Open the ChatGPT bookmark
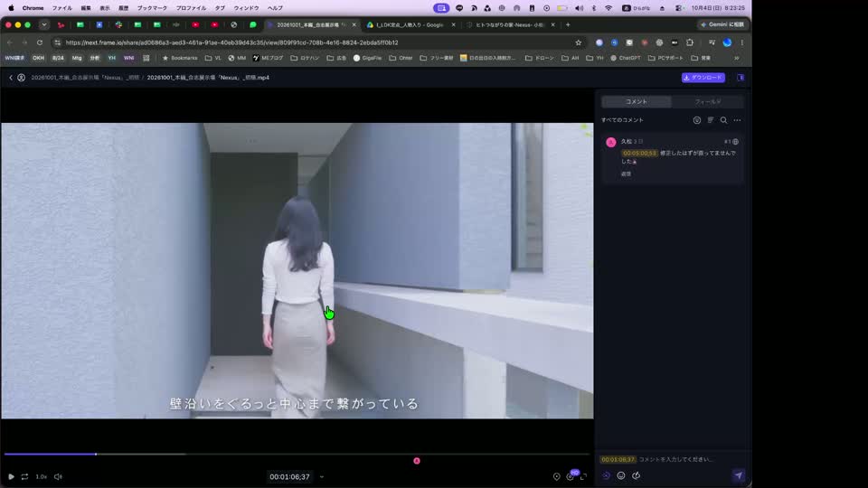The height and width of the screenshot is (488, 868). point(625,58)
